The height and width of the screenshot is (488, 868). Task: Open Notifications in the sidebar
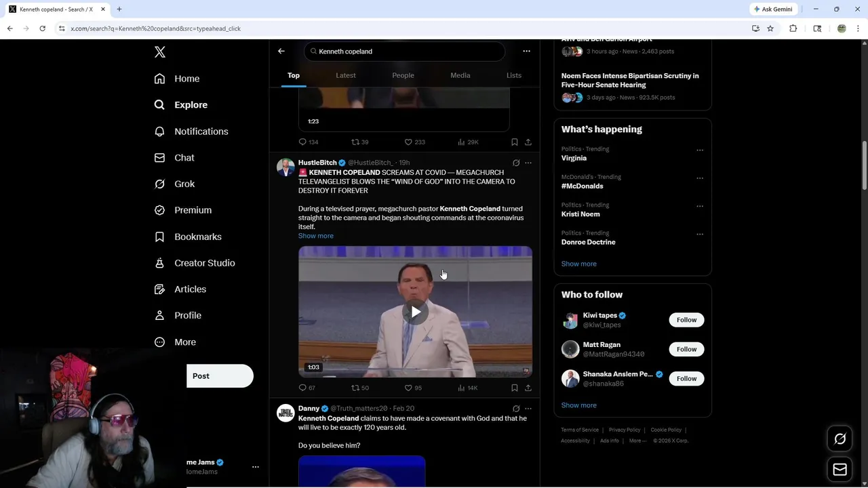(x=191, y=131)
